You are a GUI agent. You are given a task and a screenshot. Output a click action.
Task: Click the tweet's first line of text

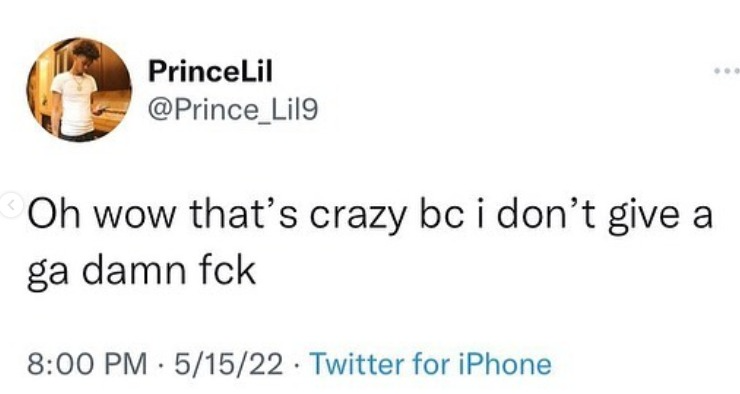point(370,218)
